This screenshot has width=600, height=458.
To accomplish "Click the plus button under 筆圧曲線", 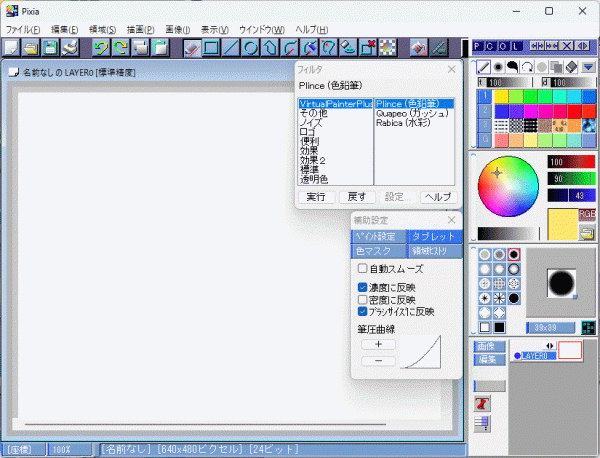I will pos(378,344).
